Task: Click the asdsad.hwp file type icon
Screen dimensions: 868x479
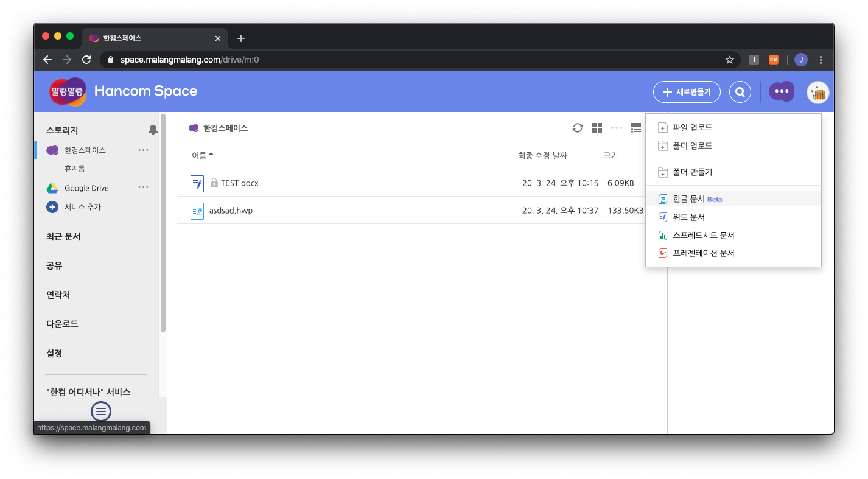Action: point(197,211)
